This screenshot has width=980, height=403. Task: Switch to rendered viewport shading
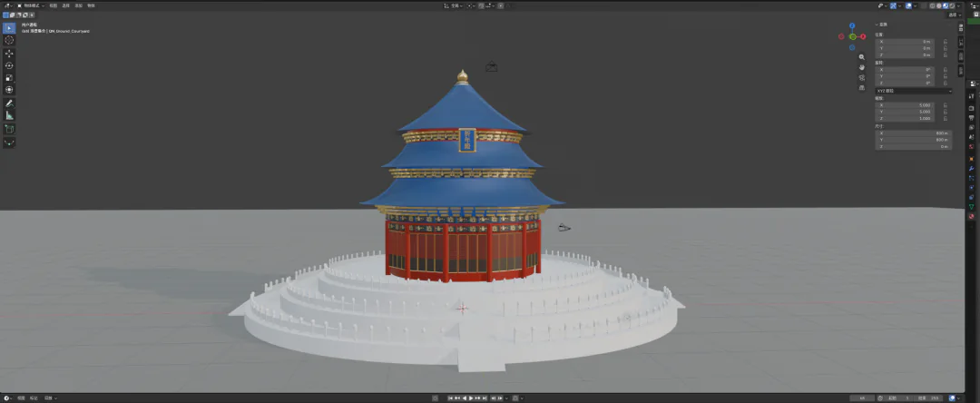pyautogui.click(x=952, y=5)
